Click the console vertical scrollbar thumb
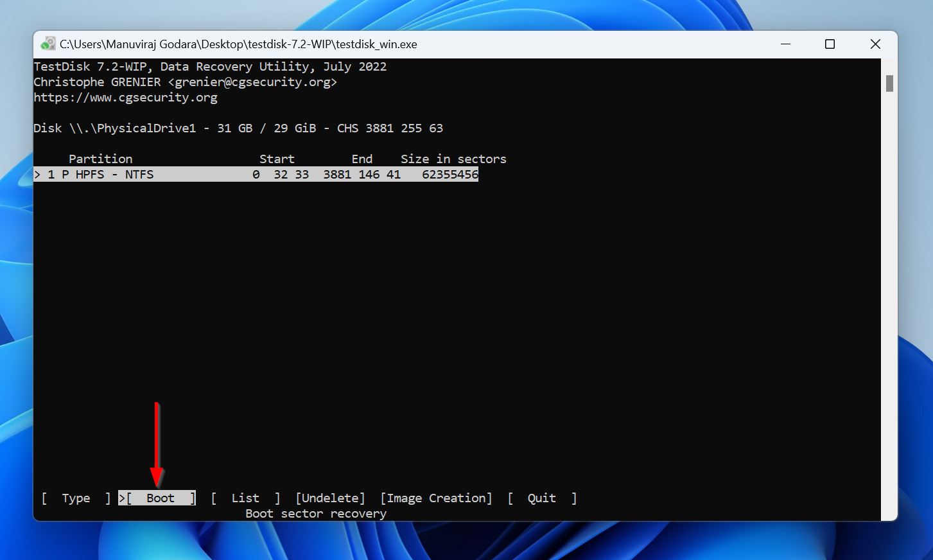 point(889,83)
